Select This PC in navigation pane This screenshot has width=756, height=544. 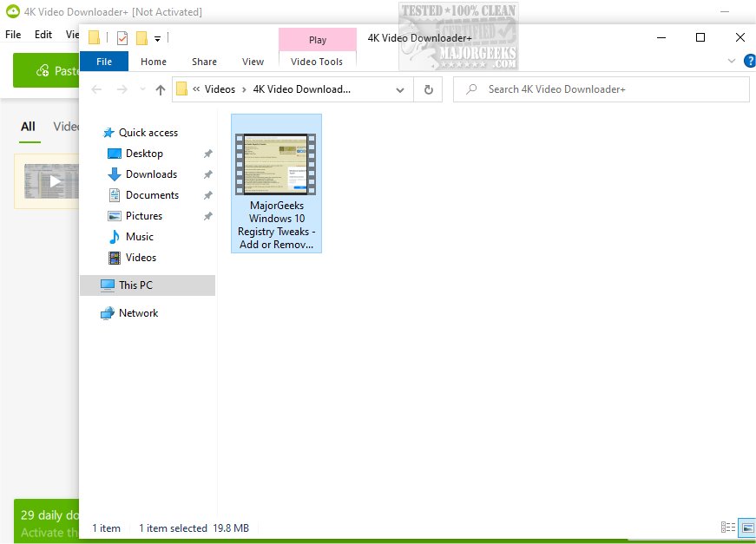148,285
